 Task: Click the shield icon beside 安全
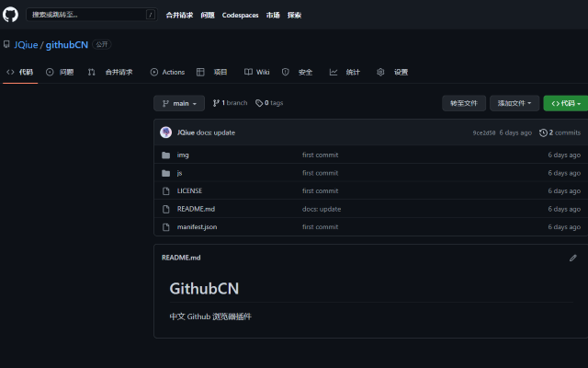[286, 72]
